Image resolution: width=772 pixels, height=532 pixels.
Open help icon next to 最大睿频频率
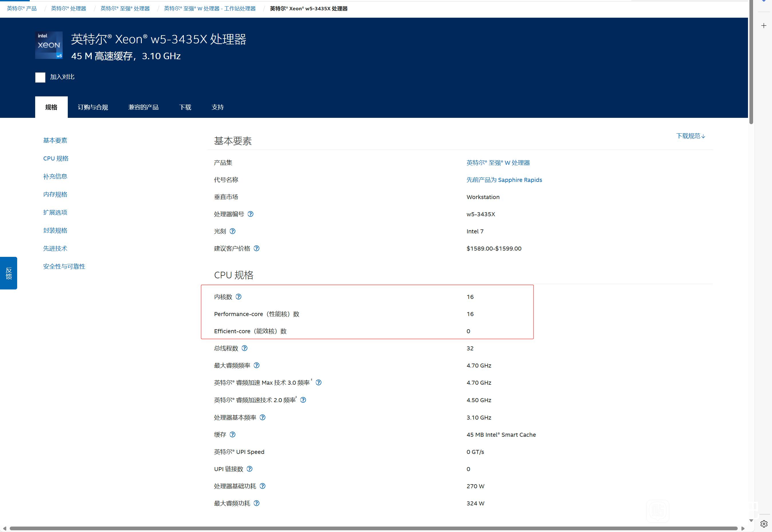(256, 365)
